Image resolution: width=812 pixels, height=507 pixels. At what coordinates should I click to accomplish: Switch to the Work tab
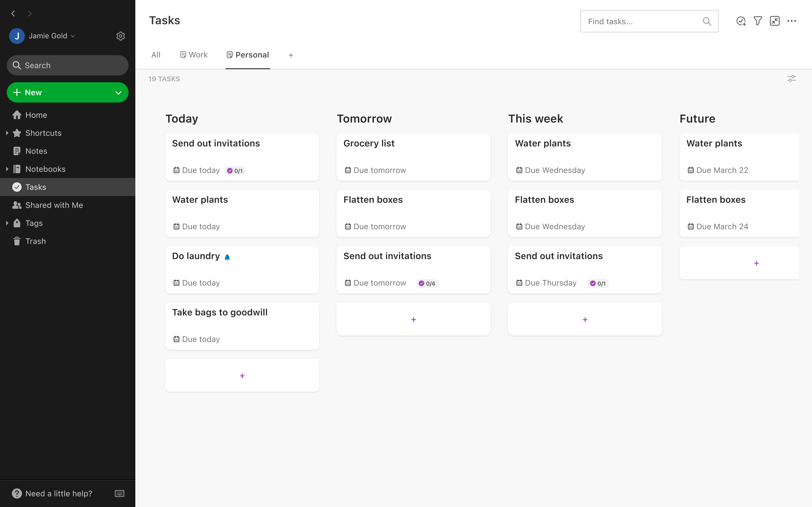(x=194, y=55)
